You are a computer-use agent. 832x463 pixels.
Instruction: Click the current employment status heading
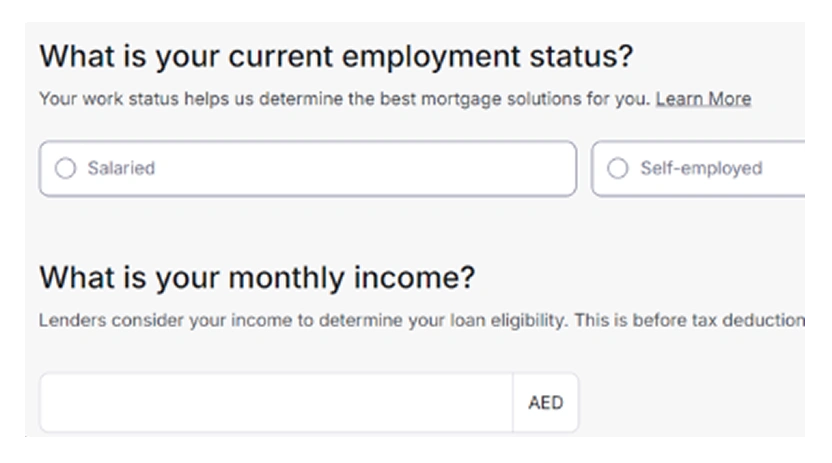tap(336, 56)
